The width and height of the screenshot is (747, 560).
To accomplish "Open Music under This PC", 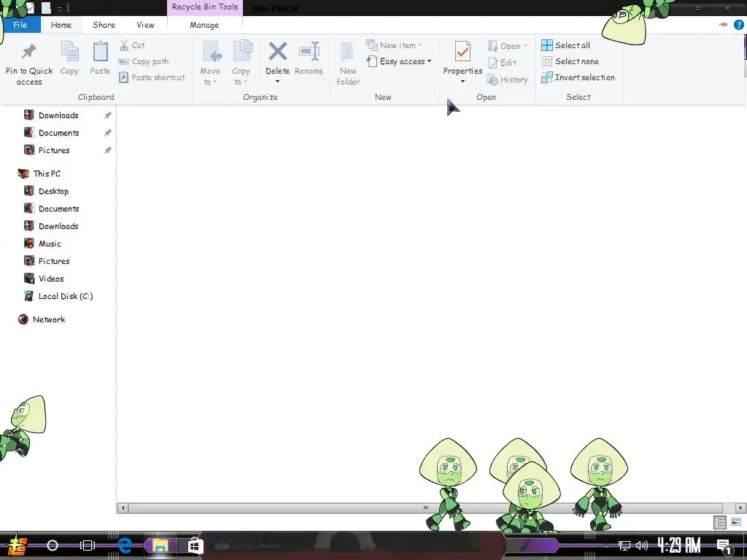I will pos(50,244).
